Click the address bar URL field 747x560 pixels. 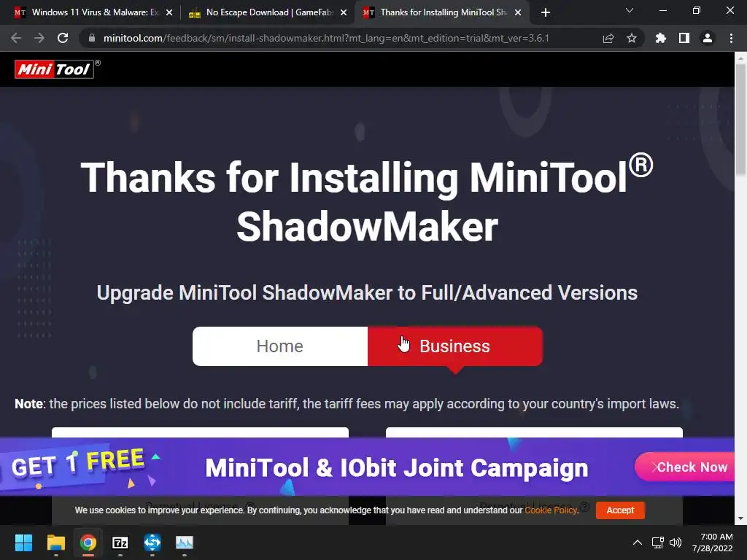pos(326,38)
